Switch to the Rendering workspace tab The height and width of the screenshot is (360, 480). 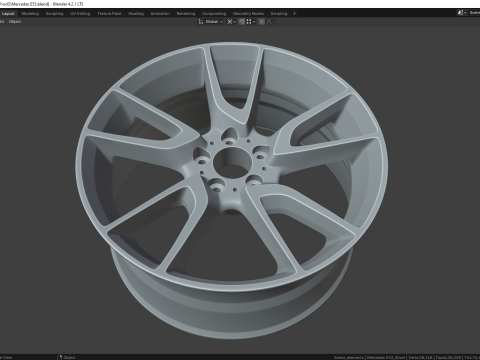click(186, 14)
